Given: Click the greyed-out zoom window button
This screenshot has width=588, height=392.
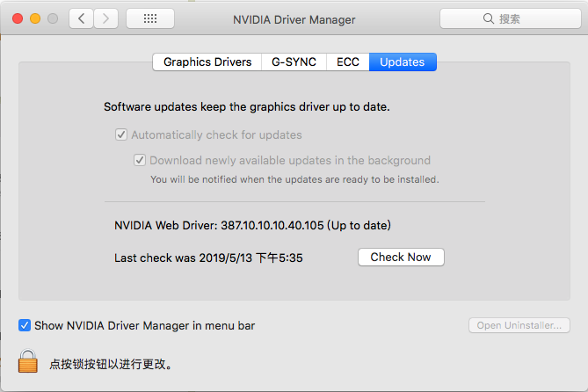Looking at the screenshot, I should 53,18.
